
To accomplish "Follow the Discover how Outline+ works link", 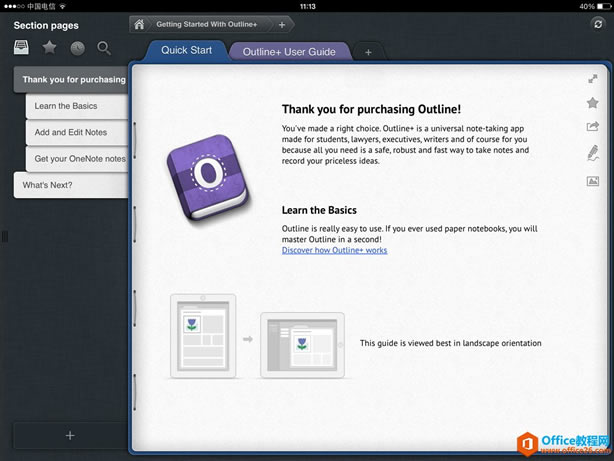I will 334,250.
